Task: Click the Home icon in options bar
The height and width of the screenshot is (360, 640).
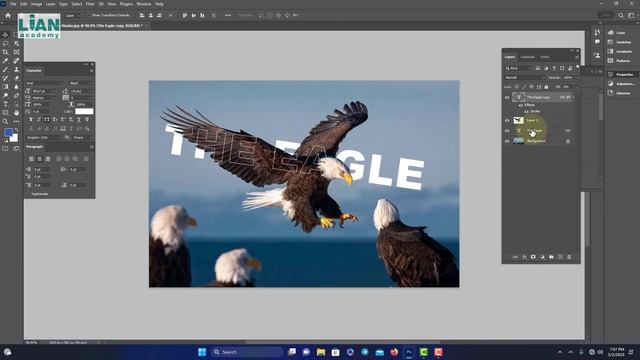Action: tap(8, 16)
